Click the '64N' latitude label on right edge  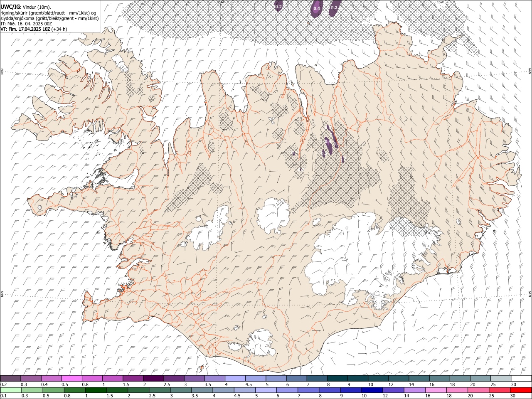pos(530,293)
